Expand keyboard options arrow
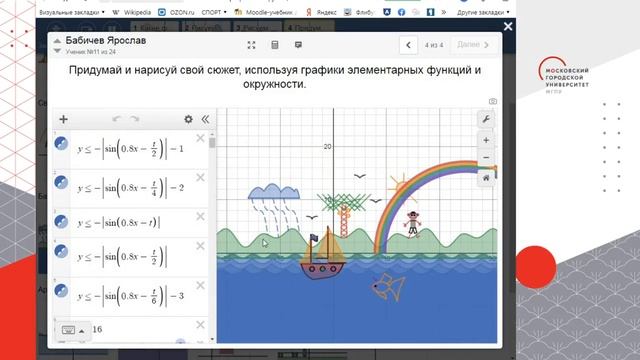Image resolution: width=640 pixels, height=360 pixels. [82, 331]
